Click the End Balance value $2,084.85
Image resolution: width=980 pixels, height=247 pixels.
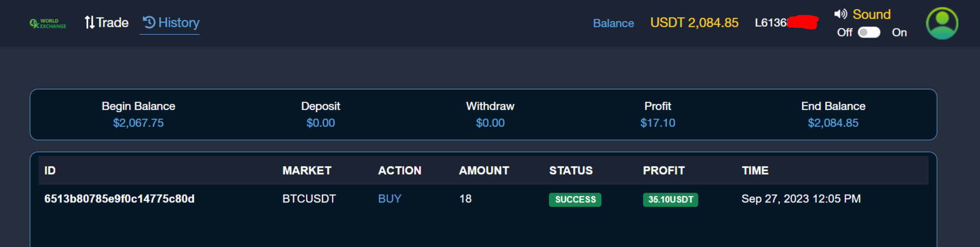click(x=833, y=123)
